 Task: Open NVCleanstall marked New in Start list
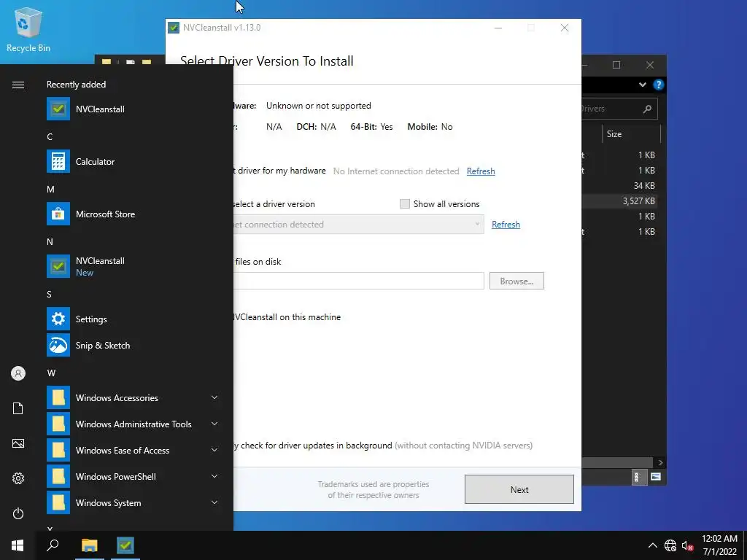(133, 266)
